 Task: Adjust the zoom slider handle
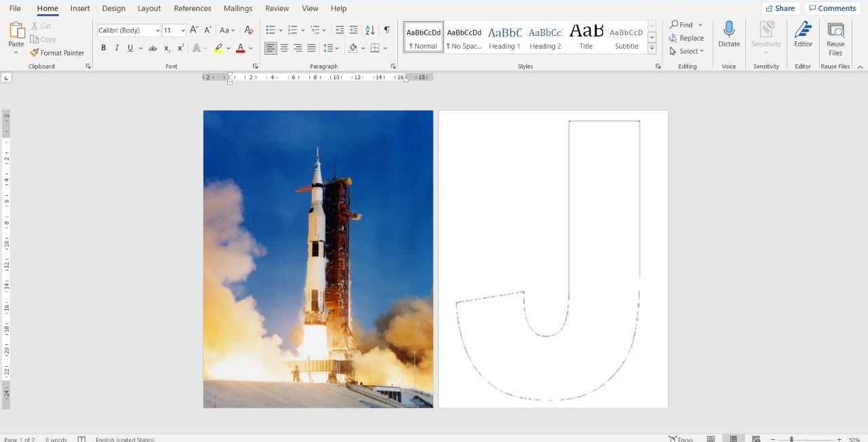791,439
